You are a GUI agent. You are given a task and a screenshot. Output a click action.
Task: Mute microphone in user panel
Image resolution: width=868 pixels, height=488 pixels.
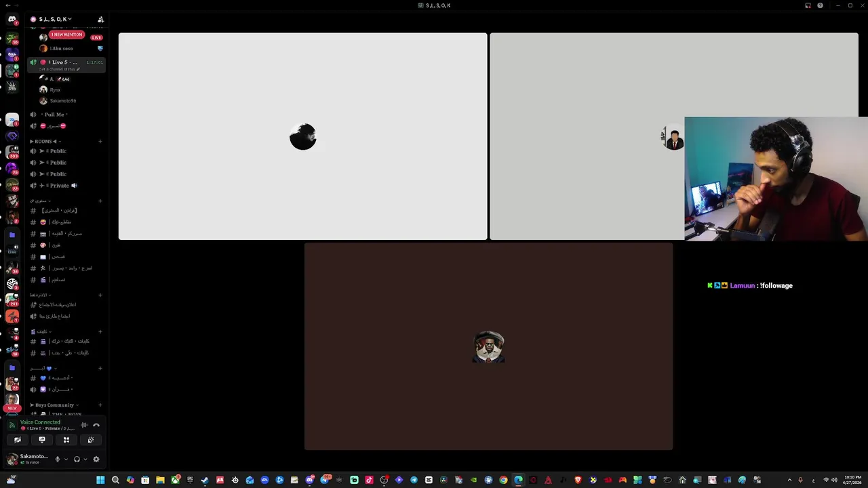click(58, 459)
